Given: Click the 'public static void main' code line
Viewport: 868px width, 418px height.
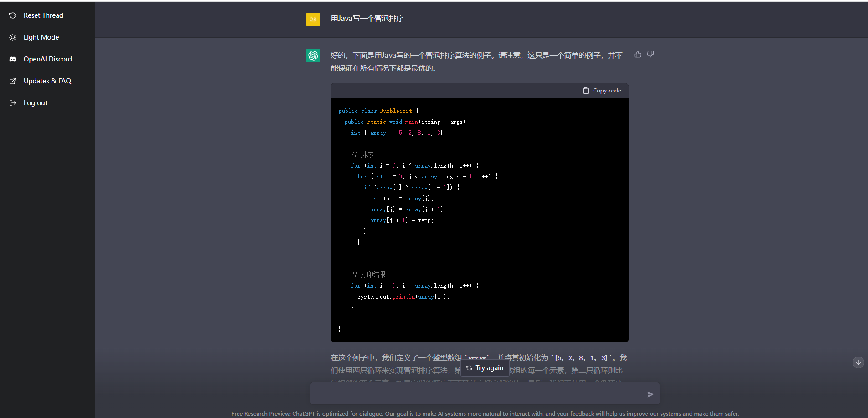Looking at the screenshot, I should point(408,122).
